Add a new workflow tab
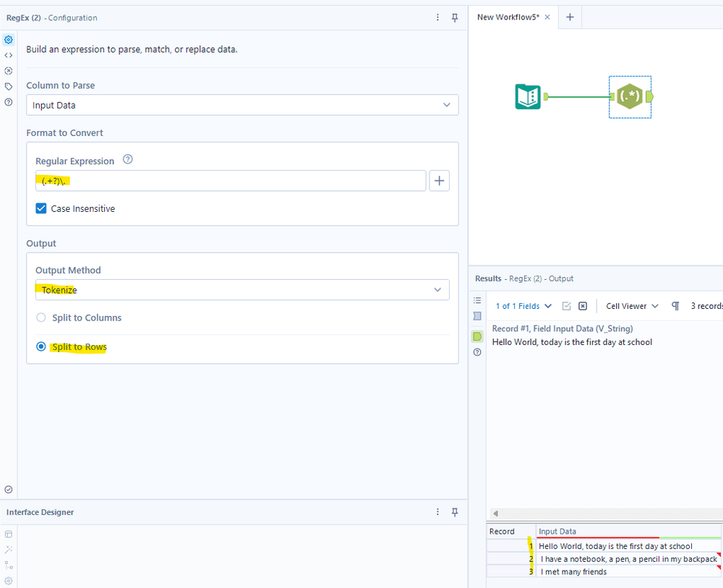Image resolution: width=723 pixels, height=588 pixels. coord(570,17)
